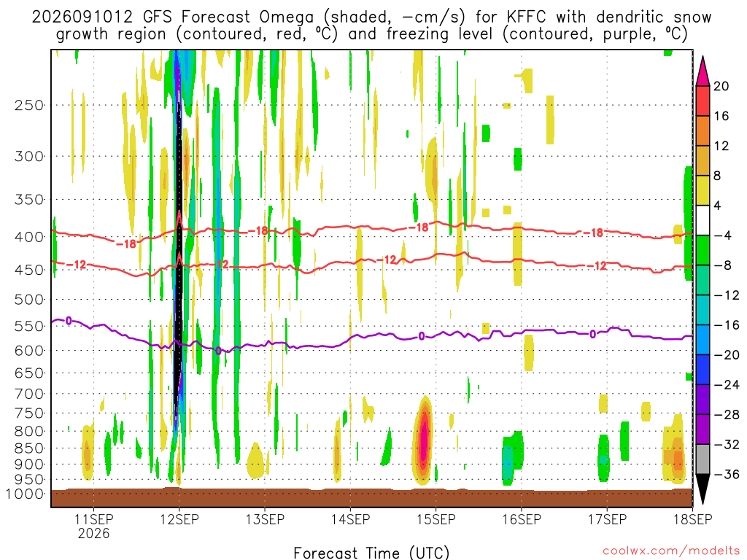Click the 850 pressure level label
This screenshot has width=747, height=560.
tap(29, 448)
